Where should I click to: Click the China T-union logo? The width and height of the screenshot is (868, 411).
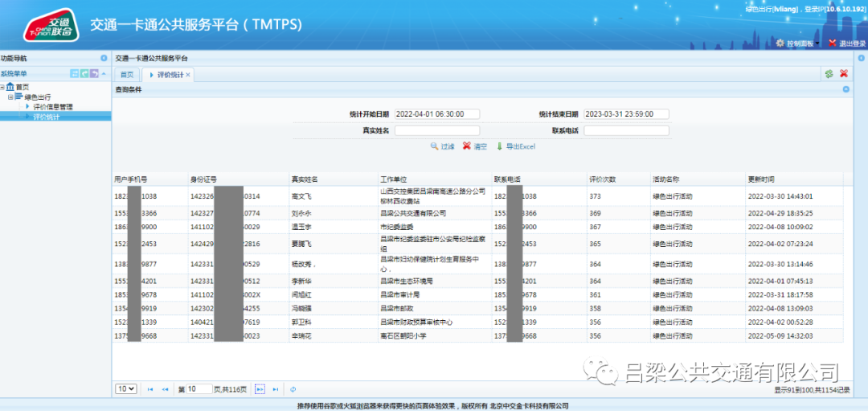pyautogui.click(x=51, y=25)
